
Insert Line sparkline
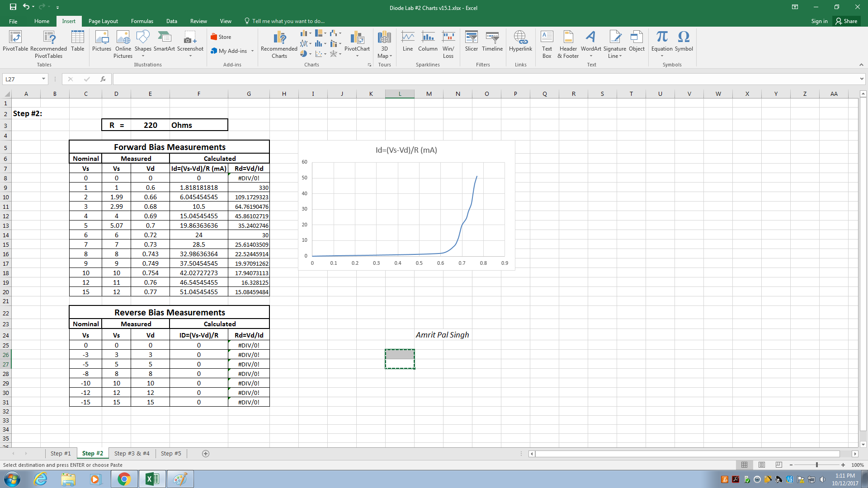(407, 41)
